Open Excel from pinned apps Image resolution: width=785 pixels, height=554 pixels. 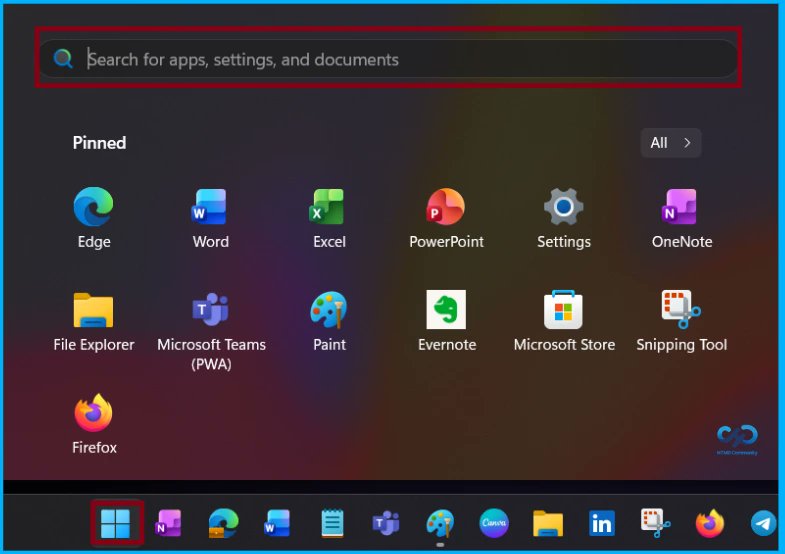pyautogui.click(x=329, y=218)
